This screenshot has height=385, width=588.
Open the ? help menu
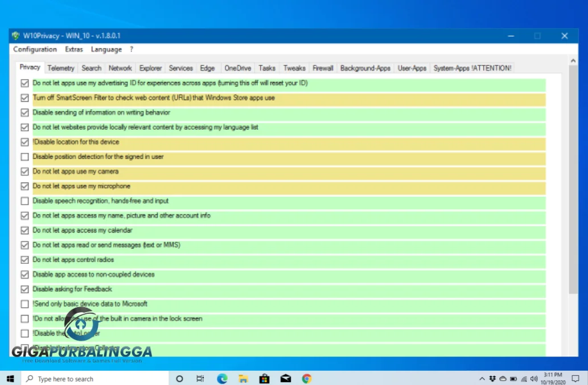point(131,49)
